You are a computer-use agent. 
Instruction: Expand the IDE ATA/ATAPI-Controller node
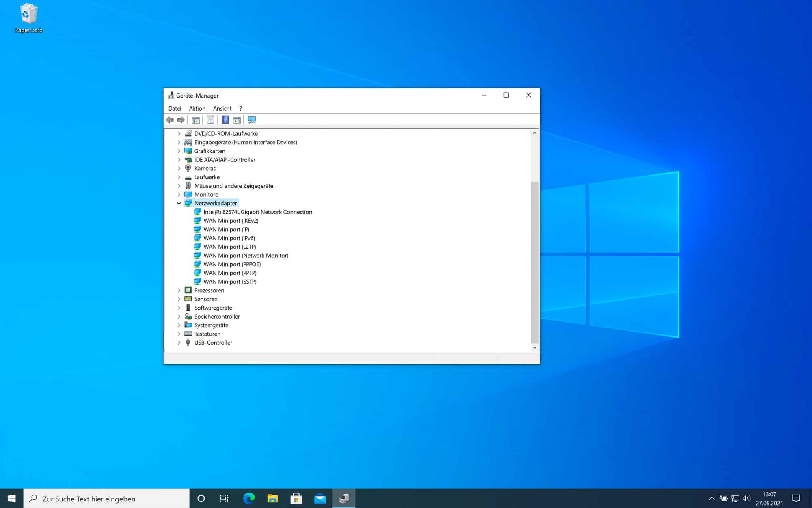tap(179, 160)
